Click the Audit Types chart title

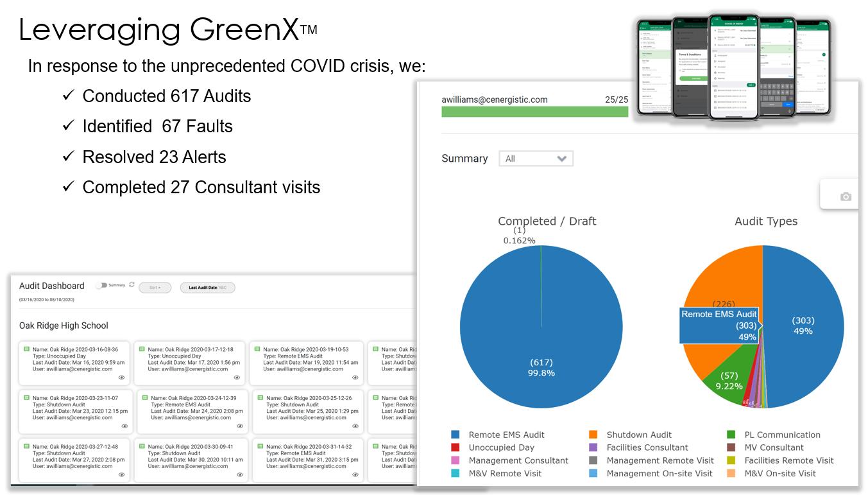pos(766,221)
